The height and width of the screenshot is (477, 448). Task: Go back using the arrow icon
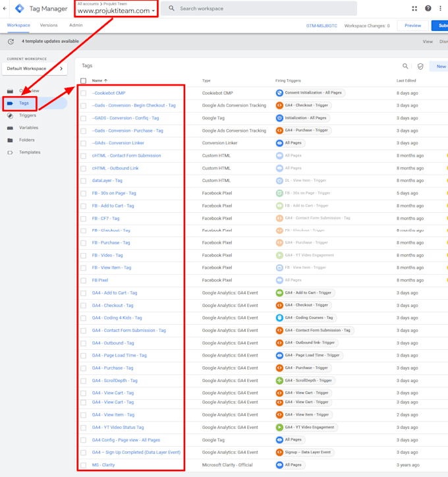(x=5, y=9)
